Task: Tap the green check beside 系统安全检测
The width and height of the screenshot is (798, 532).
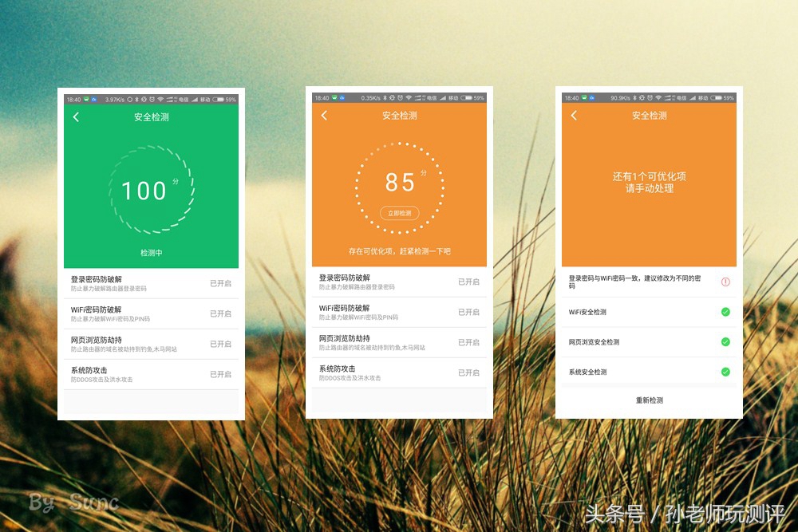Action: click(726, 372)
